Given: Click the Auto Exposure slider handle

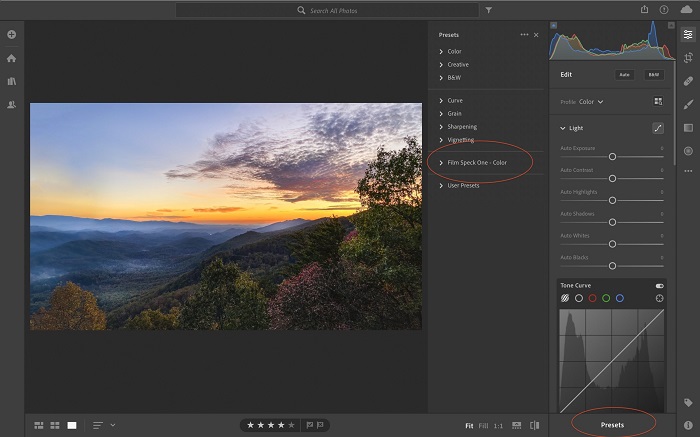Looking at the screenshot, I should (612, 157).
